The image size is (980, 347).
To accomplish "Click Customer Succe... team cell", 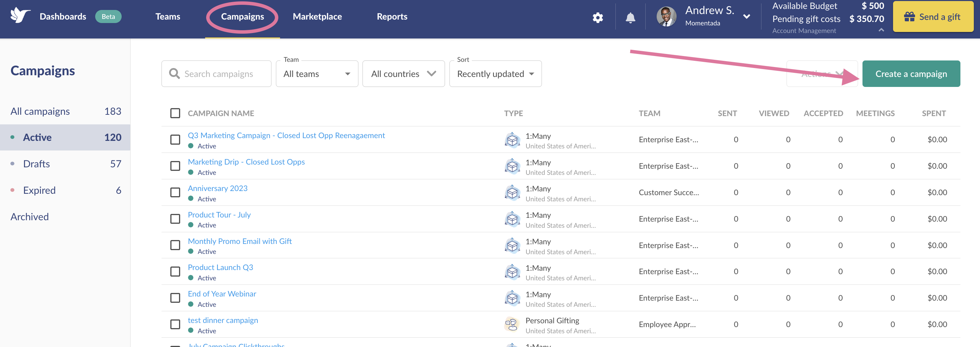I will click(668, 192).
